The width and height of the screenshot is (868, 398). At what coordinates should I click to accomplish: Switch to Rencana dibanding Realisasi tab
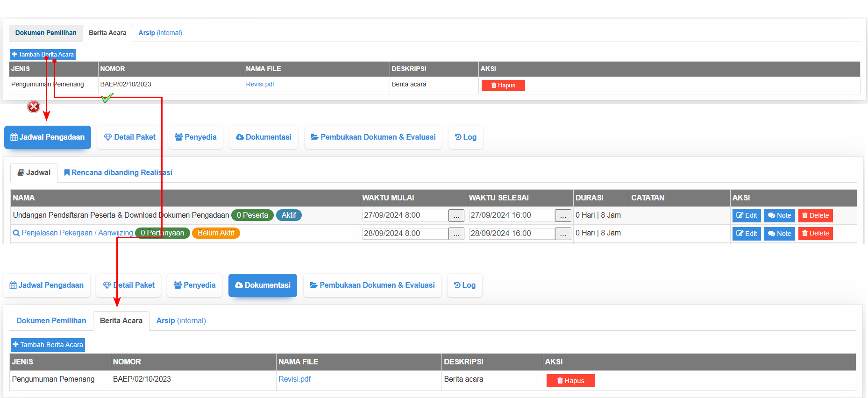coord(118,173)
